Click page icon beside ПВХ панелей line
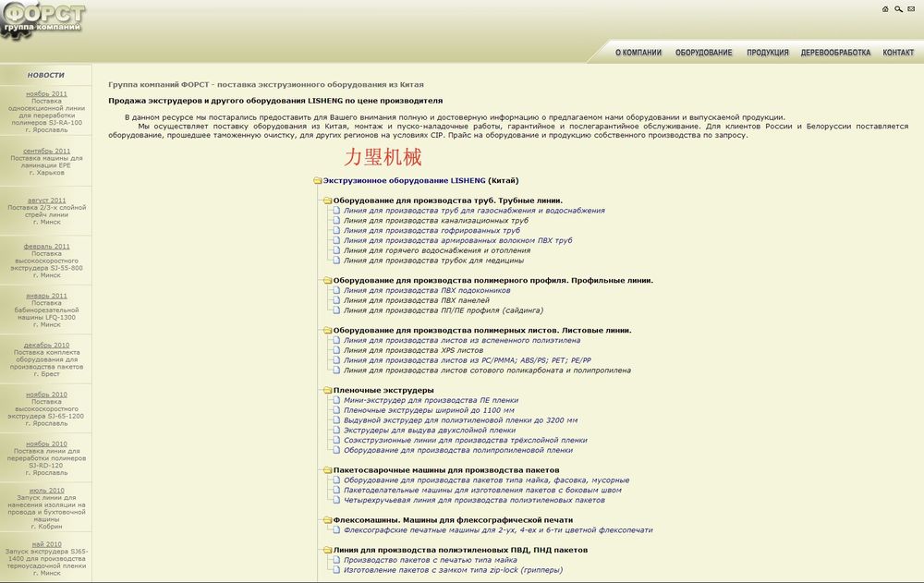 [336, 300]
